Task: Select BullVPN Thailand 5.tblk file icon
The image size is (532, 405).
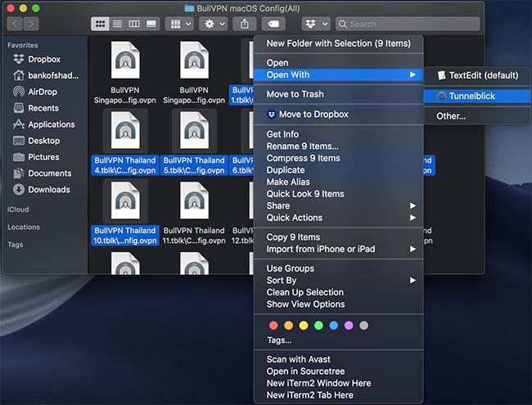Action: pos(195,130)
